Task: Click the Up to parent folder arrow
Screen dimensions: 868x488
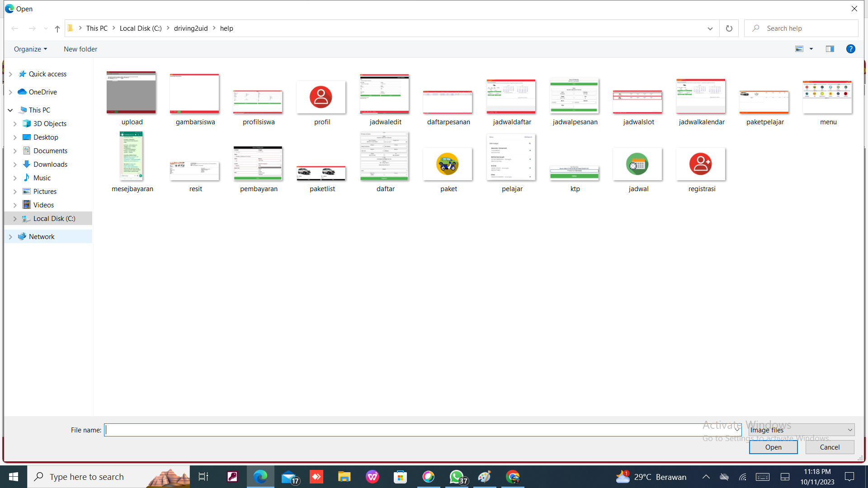Action: coord(57,28)
